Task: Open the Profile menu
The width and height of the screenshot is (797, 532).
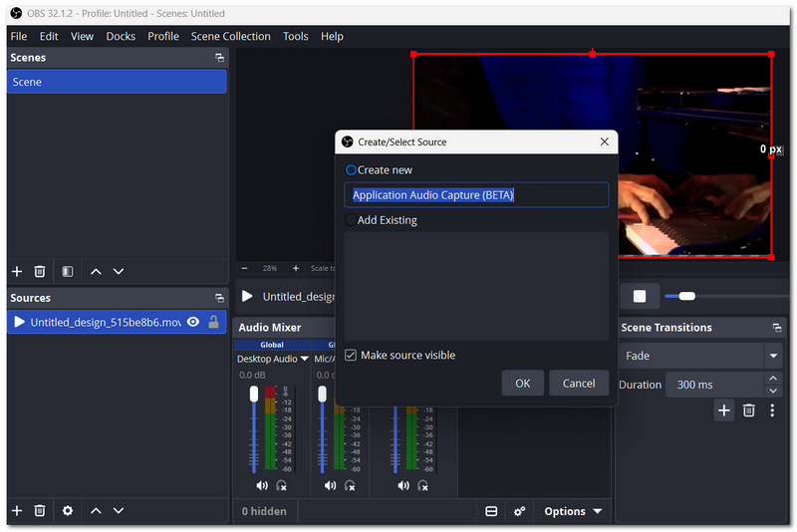Action: point(163,36)
